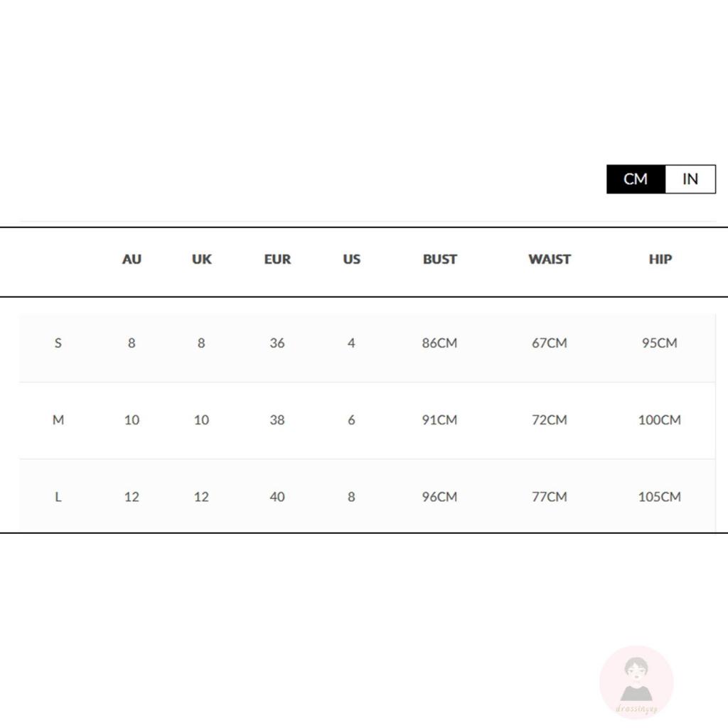Click the 100CM hip value
The width and height of the screenshot is (728, 728).
tap(659, 420)
